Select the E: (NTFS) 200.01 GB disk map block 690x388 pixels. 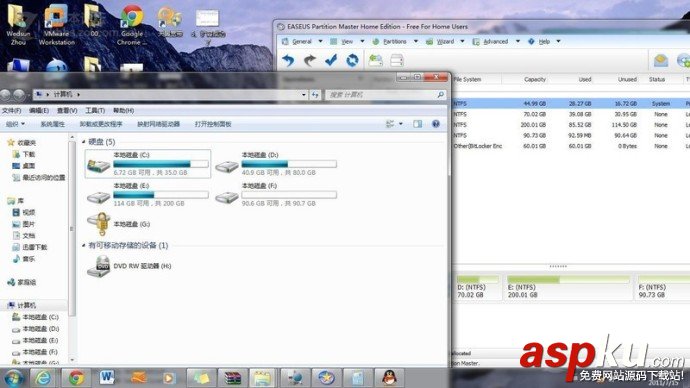tap(569, 288)
